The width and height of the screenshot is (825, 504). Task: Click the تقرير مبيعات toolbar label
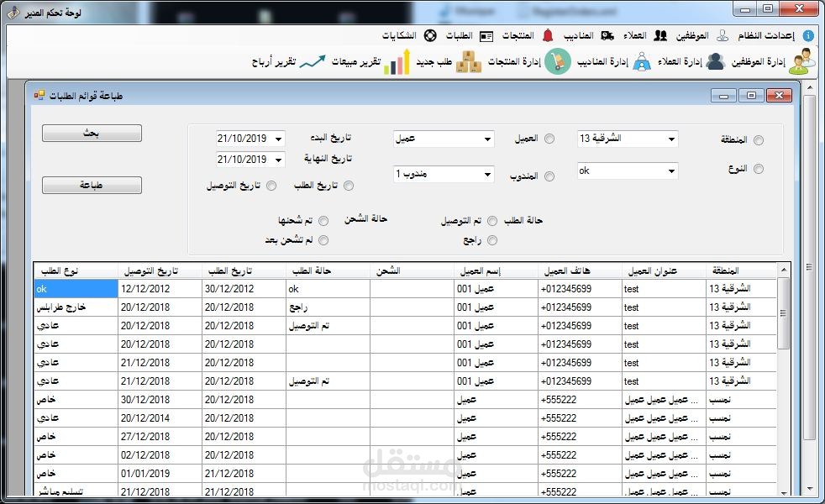pos(356,61)
